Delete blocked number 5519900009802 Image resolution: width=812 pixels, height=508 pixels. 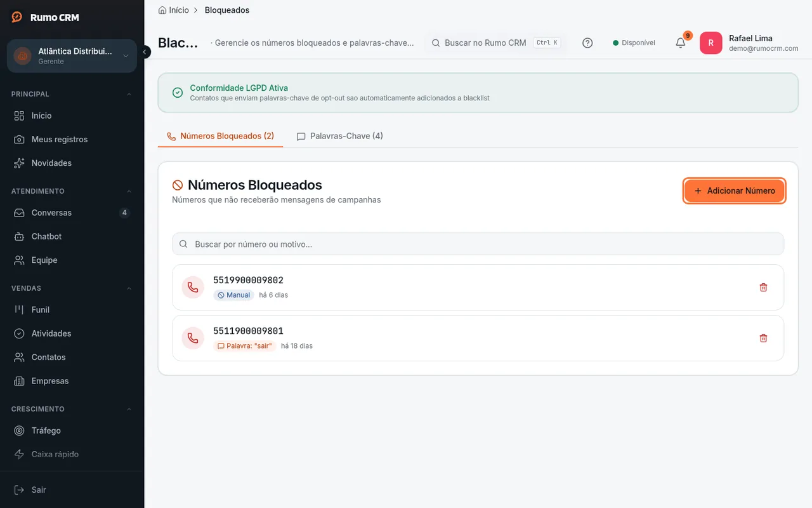tap(763, 287)
